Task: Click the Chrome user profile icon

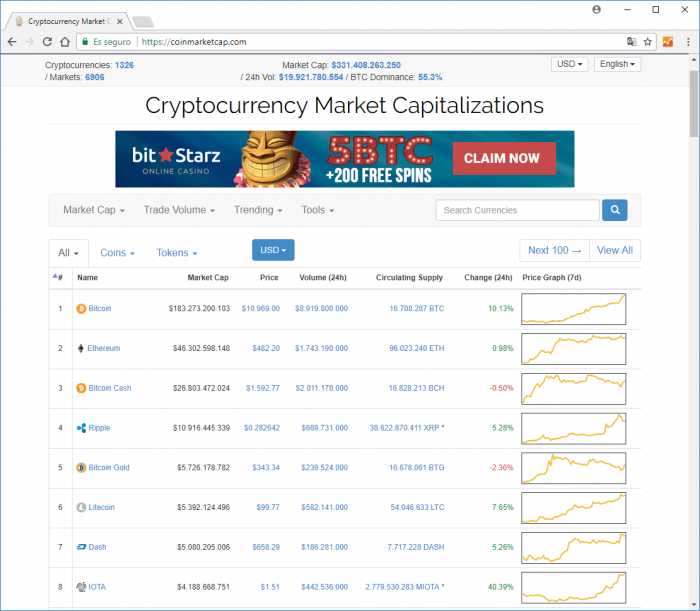Action: coord(596,9)
